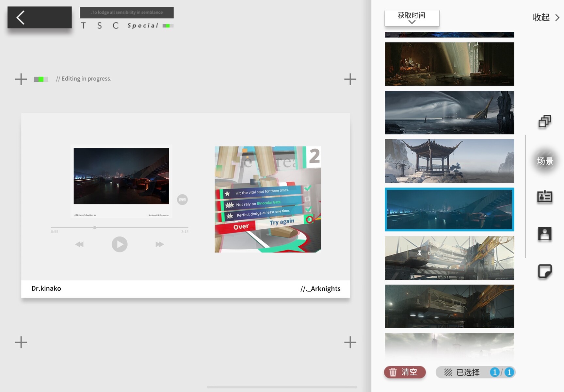The width and height of the screenshot is (564, 392).
Task: Open the person portrait icon in sidebar
Action: 544,234
